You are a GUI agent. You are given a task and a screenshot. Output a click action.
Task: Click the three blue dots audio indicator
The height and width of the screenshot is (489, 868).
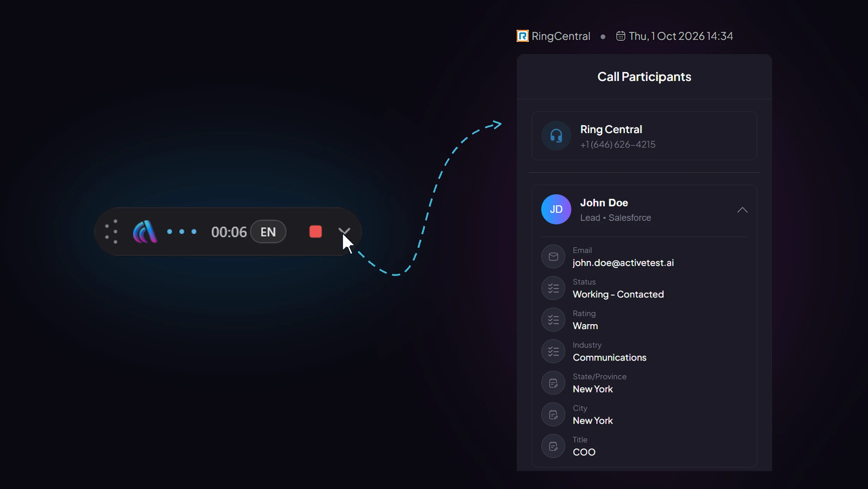coord(182,232)
